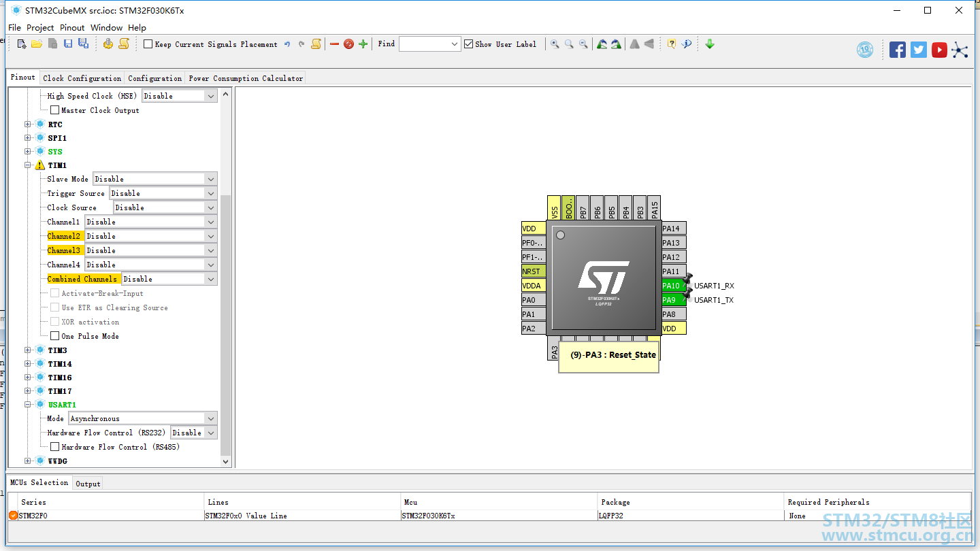Click the yellow question mark help icon
This screenshot has height=551, width=980.
[x=672, y=44]
